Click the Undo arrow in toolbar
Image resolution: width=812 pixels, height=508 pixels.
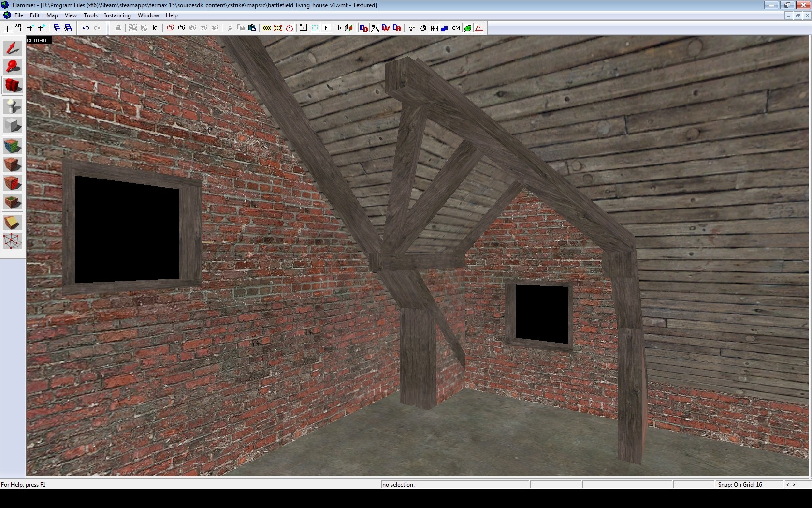[x=86, y=28]
